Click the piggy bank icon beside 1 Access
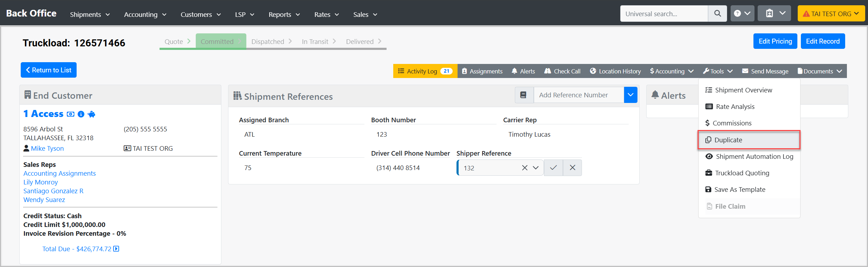Image resolution: width=868 pixels, height=267 pixels. 91,114
